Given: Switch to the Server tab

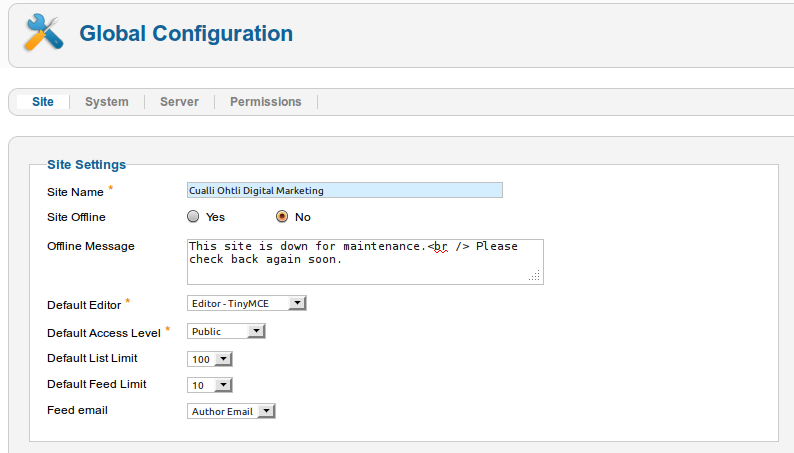Looking at the screenshot, I should tap(179, 102).
